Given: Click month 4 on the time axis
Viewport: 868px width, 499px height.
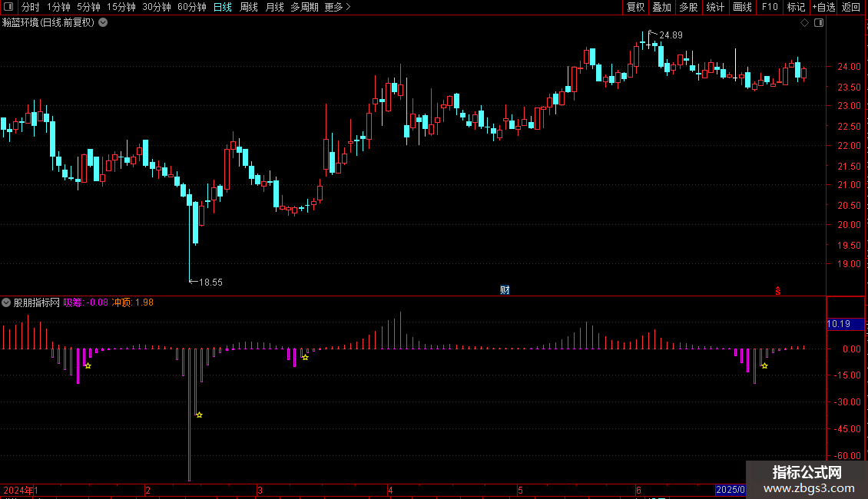Looking at the screenshot, I should coord(390,490).
